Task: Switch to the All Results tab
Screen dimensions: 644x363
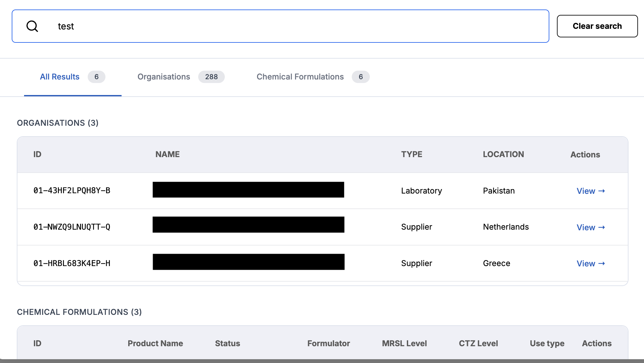Action: (x=73, y=77)
